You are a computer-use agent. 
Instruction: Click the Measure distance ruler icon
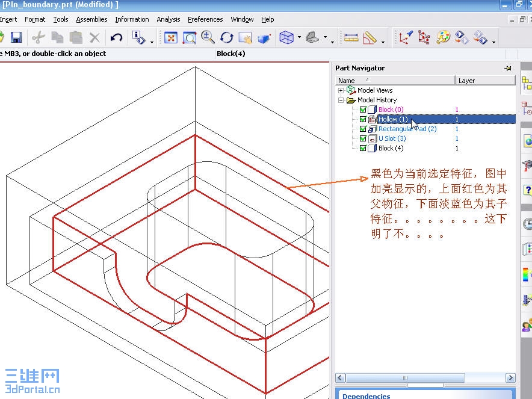351,38
